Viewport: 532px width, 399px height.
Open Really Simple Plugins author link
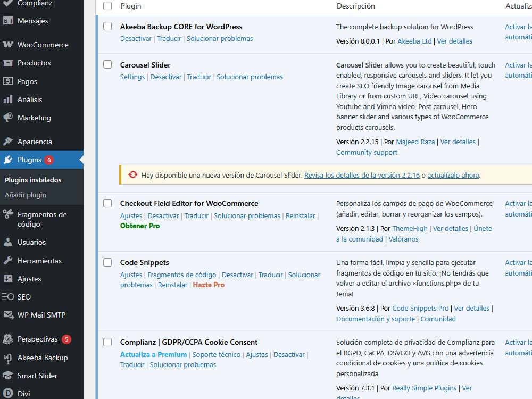pyautogui.click(x=425, y=388)
